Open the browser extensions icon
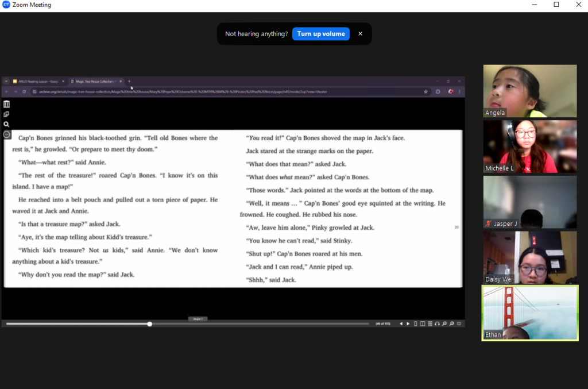Image resolution: width=588 pixels, height=389 pixels. pyautogui.click(x=438, y=91)
